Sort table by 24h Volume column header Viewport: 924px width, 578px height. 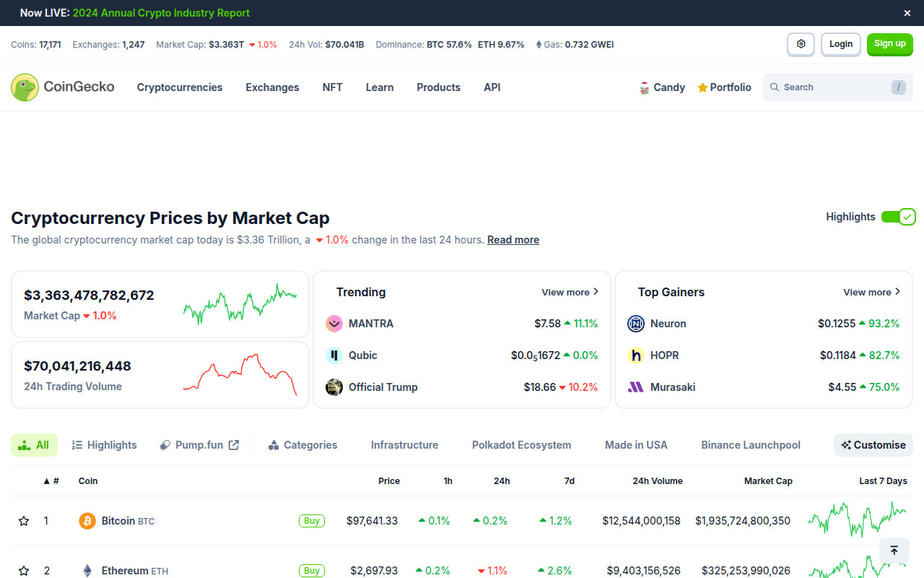pyautogui.click(x=658, y=481)
